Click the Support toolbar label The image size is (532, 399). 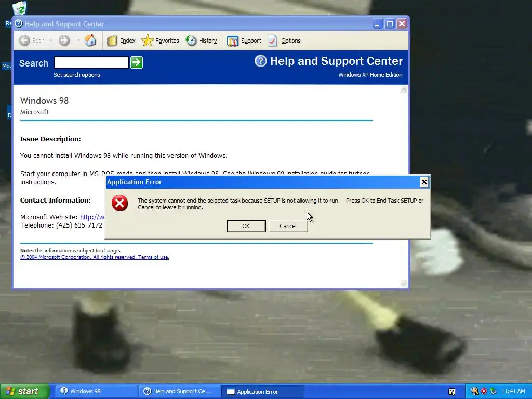tap(251, 41)
